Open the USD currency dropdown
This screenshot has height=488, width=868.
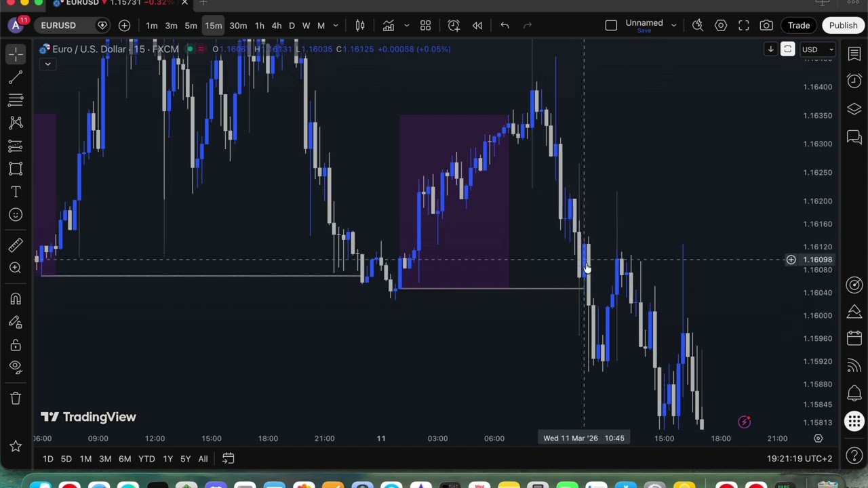818,49
